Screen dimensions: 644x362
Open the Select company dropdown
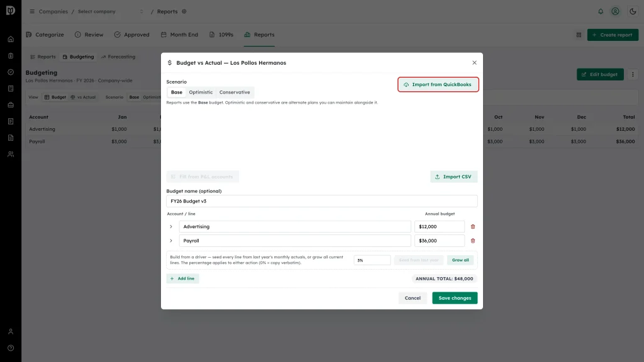(x=111, y=11)
